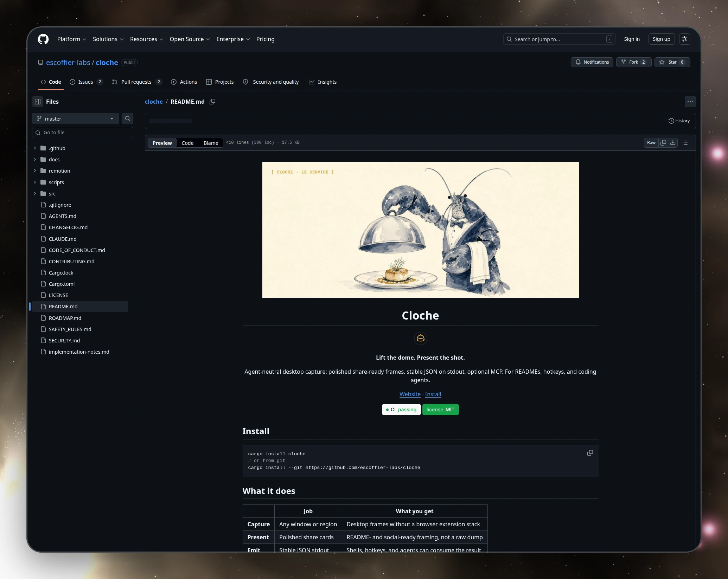Open the Pull requests tab
The height and width of the screenshot is (579, 728).
pos(137,82)
